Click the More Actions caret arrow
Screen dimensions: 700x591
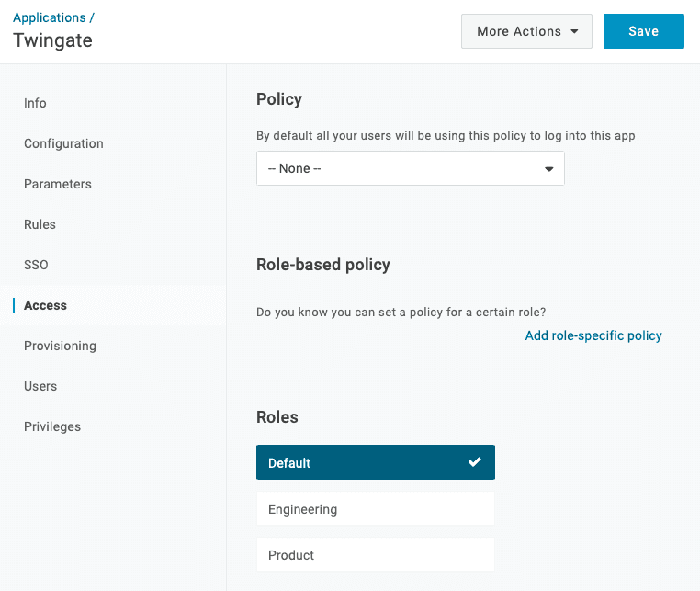point(574,31)
